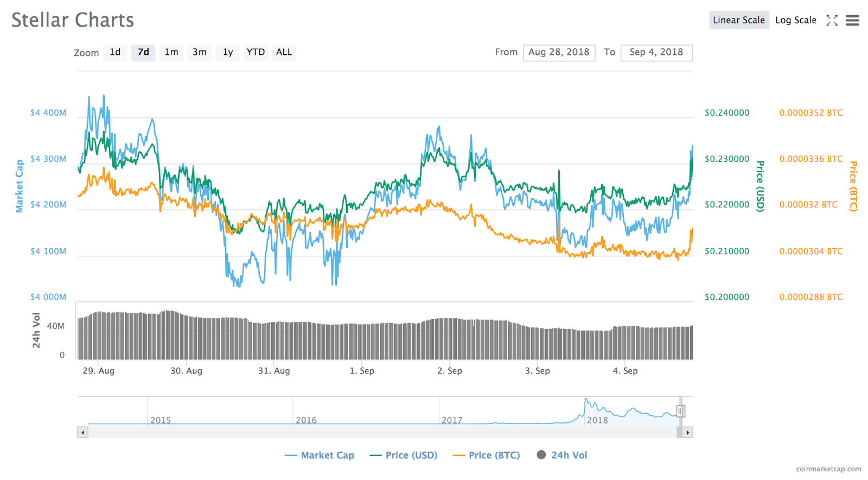Edit the From date field
868x480 pixels.
click(559, 53)
